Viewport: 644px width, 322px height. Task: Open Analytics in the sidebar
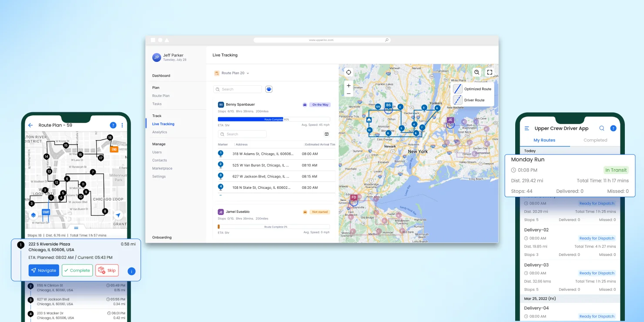160,132
